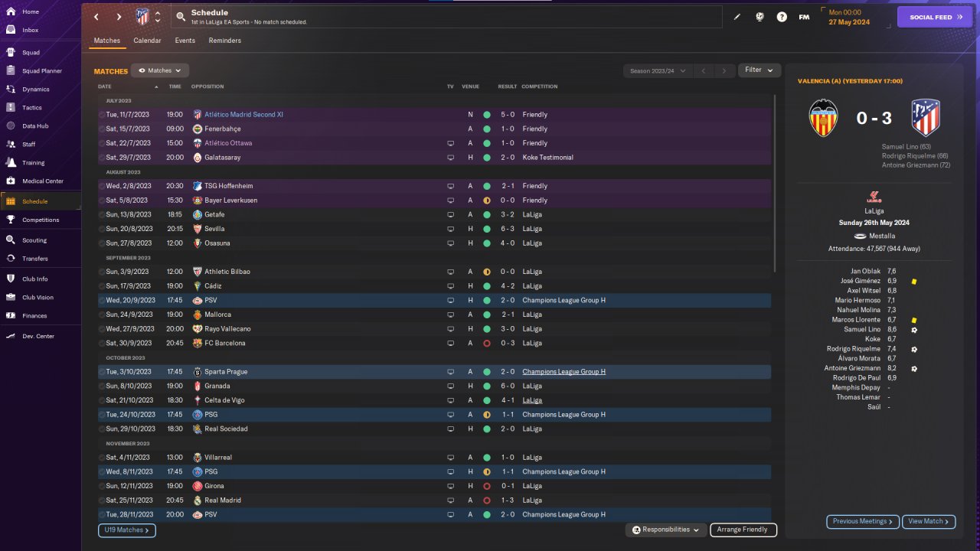Viewport: 980px width, 551px height.
Task: Go to the Medical Center
Action: (x=11, y=181)
